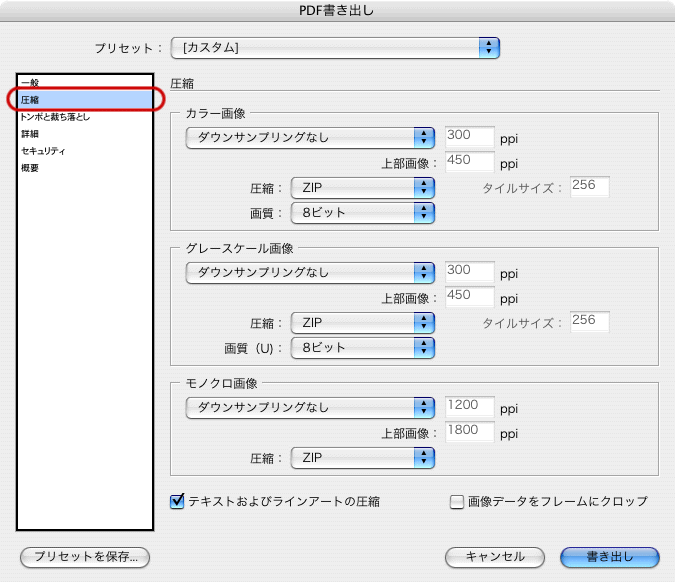Viewport: 675px width, 582px height.
Task: Select セキュリティ in the left category list
Action: click(85, 151)
